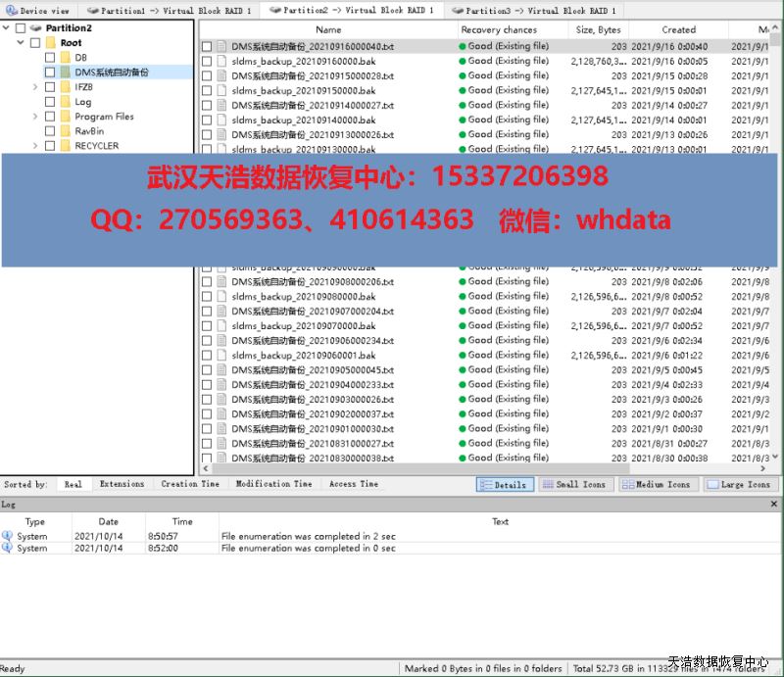Expand the IFZB folder node
This screenshot has height=677, width=784.
35,87
